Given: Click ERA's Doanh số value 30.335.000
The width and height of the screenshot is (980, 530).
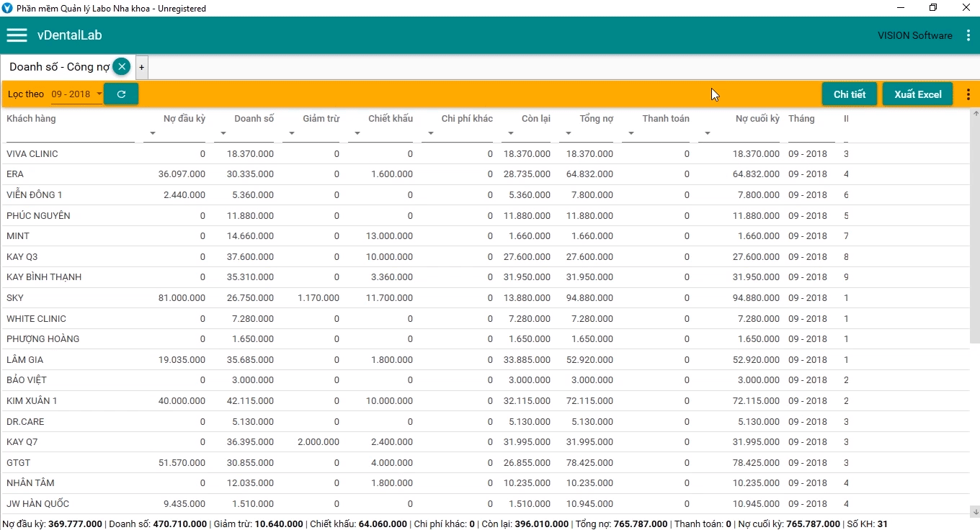Looking at the screenshot, I should [250, 174].
